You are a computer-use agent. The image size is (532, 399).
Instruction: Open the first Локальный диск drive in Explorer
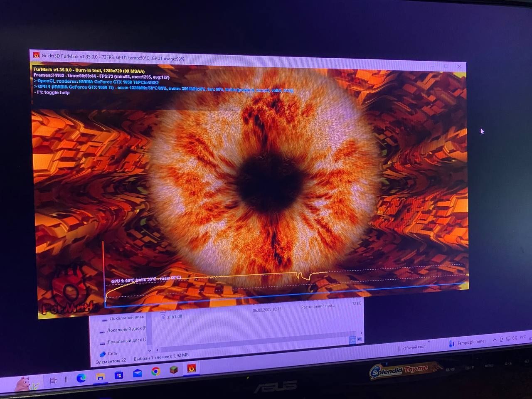tap(123, 318)
